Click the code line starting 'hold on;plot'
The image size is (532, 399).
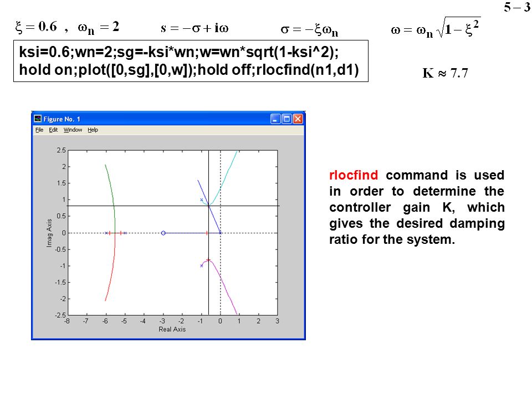point(189,70)
